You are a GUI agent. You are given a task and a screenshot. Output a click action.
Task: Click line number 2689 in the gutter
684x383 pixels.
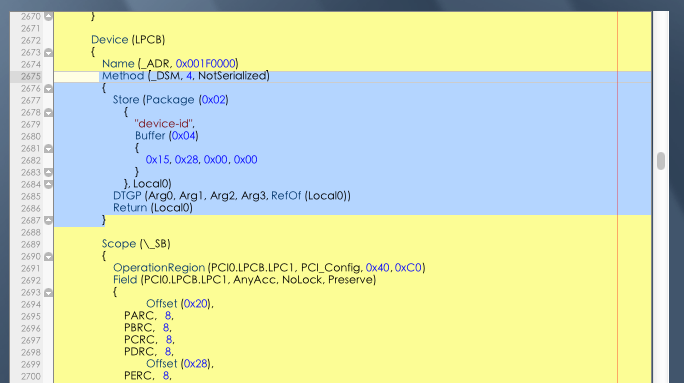[x=31, y=245]
